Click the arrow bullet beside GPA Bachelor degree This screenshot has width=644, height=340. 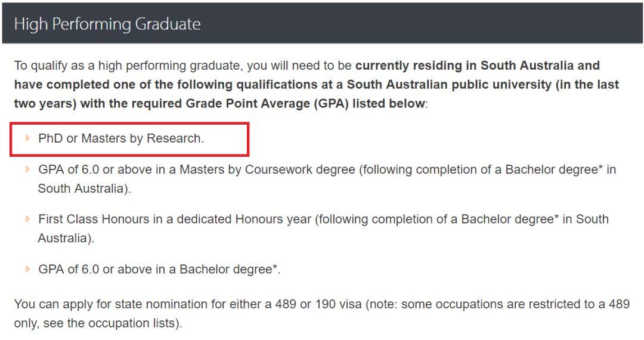tap(27, 269)
